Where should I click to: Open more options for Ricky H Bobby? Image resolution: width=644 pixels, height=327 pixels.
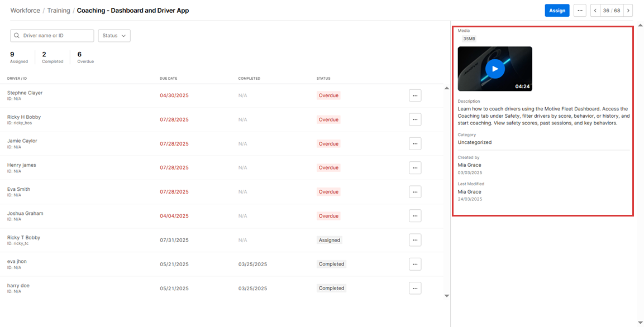(414, 119)
